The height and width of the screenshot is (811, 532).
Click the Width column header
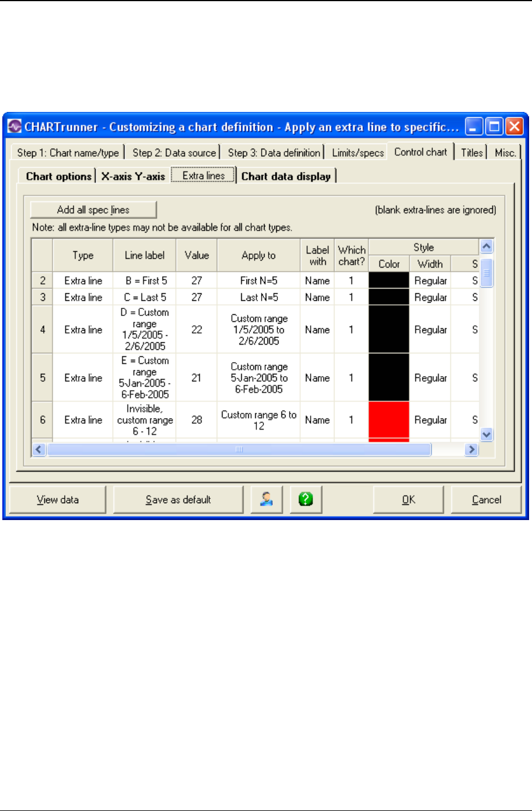(x=430, y=264)
